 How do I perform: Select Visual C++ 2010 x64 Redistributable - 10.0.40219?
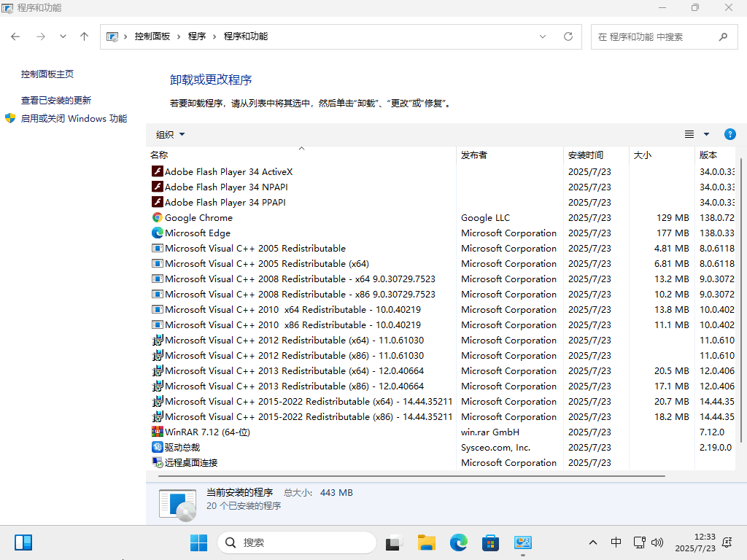pyautogui.click(x=443, y=309)
